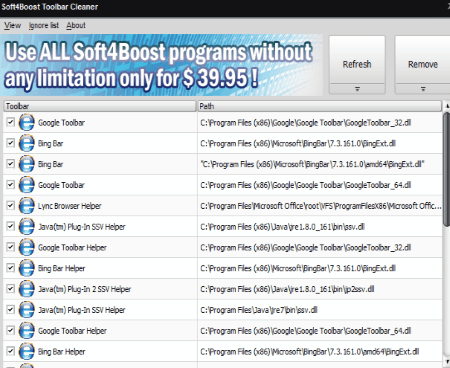Click icon of Java SSV Helper jre7 row

coord(26,310)
